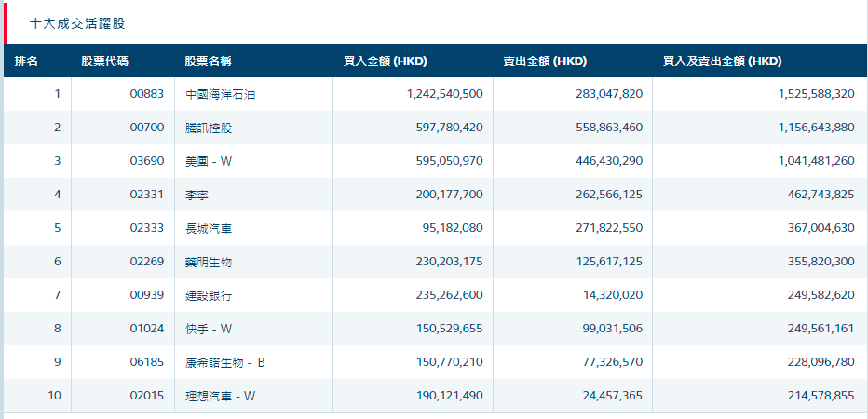Click sell amount 14,320,020

(612, 295)
